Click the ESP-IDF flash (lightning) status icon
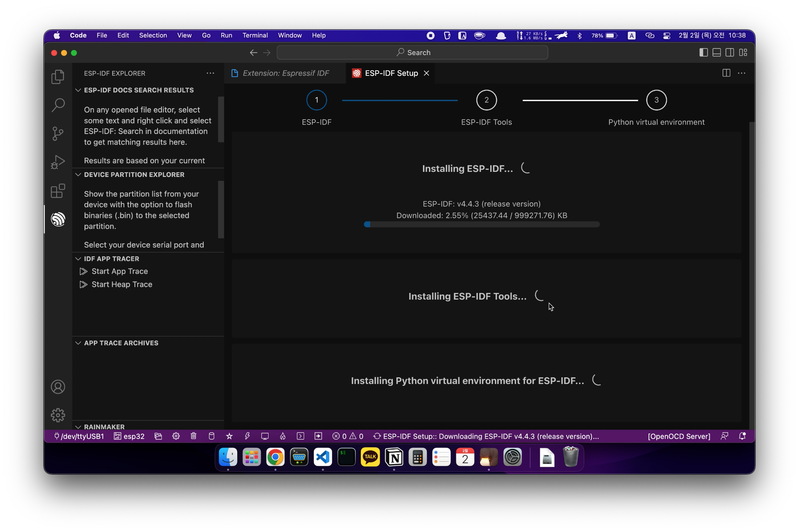 click(x=247, y=436)
